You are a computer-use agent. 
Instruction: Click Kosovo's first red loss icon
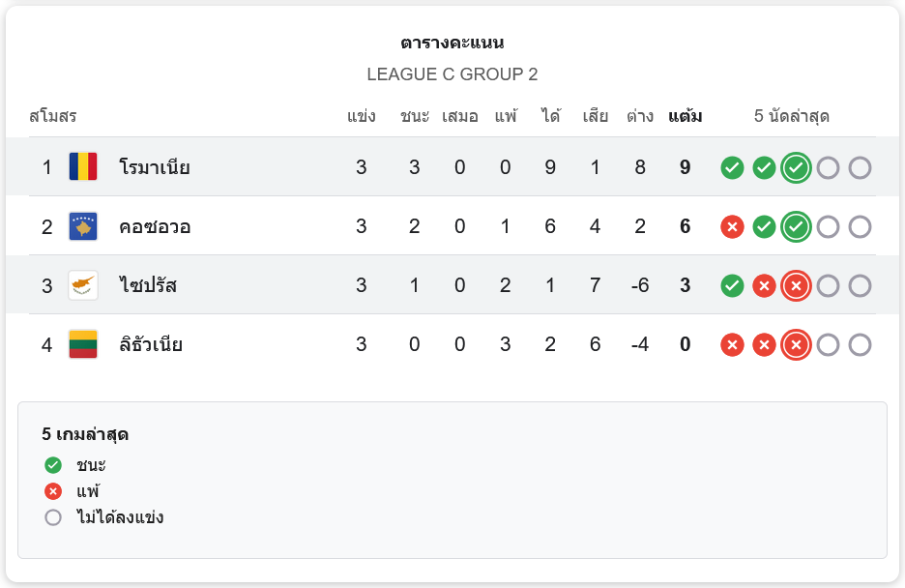pos(732,227)
